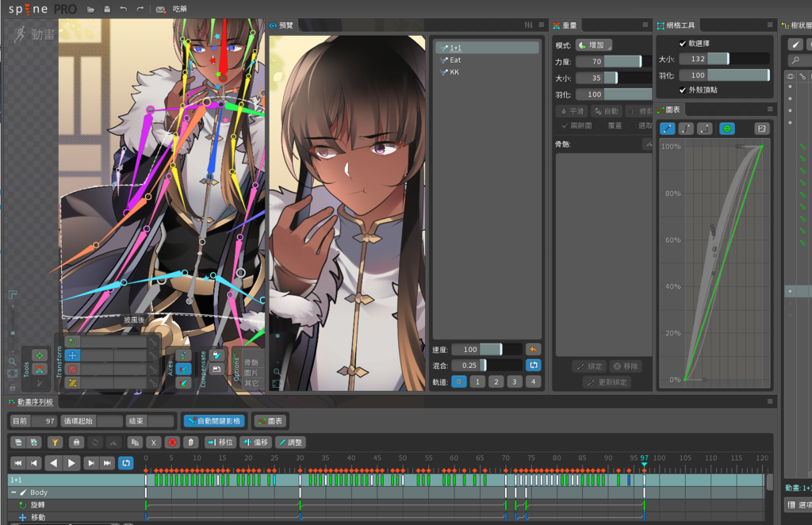Image resolution: width=812 pixels, height=525 pixels.
Task: Select the Weights tool in Tools
Action: coord(40,369)
